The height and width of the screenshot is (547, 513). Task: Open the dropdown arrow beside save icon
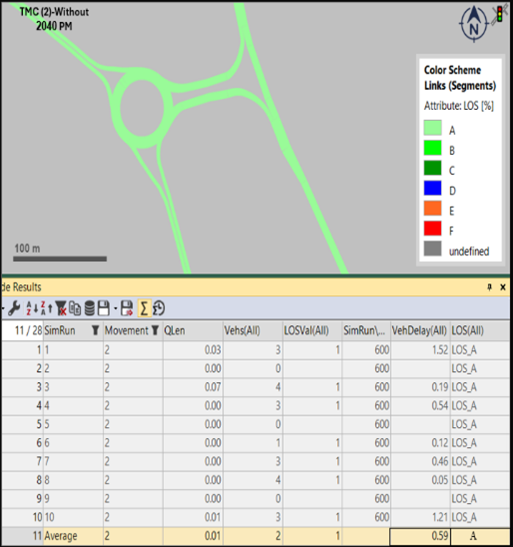click(115, 309)
